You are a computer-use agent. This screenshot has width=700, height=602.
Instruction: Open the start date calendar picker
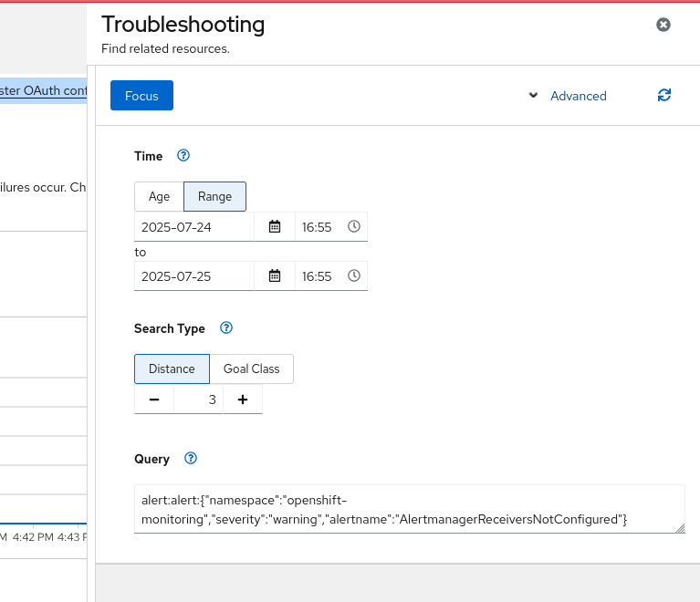275,227
